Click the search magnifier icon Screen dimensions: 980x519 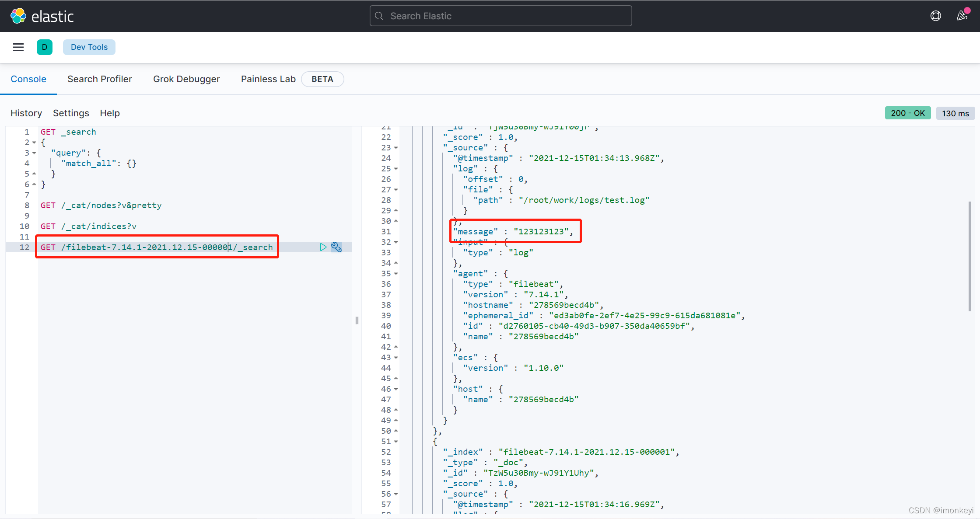click(x=379, y=16)
